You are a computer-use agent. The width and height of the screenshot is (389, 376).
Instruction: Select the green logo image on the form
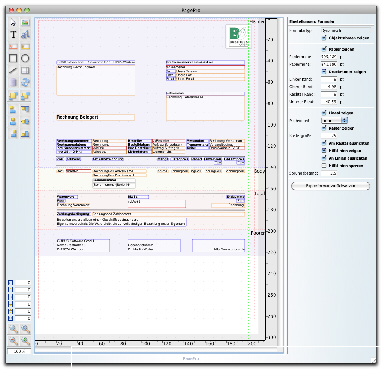pos(238,36)
